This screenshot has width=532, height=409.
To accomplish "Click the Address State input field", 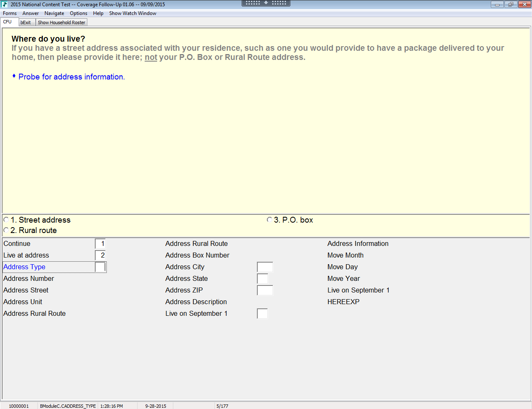I will point(263,279).
